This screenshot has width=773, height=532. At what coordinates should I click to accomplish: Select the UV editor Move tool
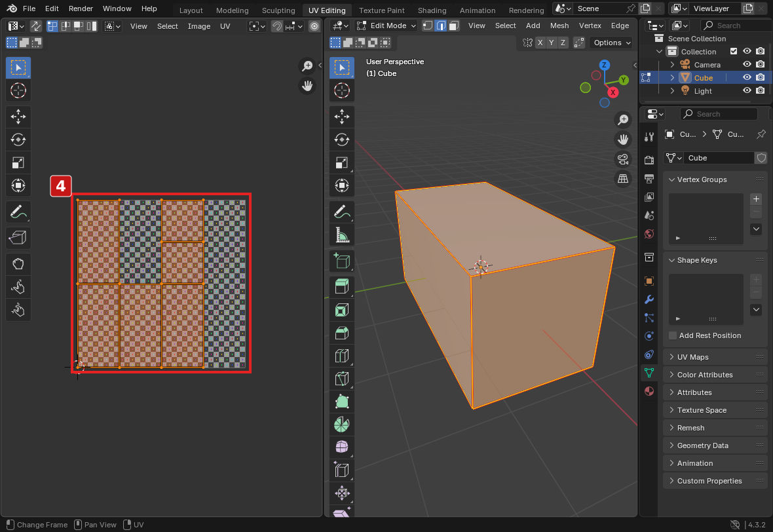pyautogui.click(x=18, y=117)
